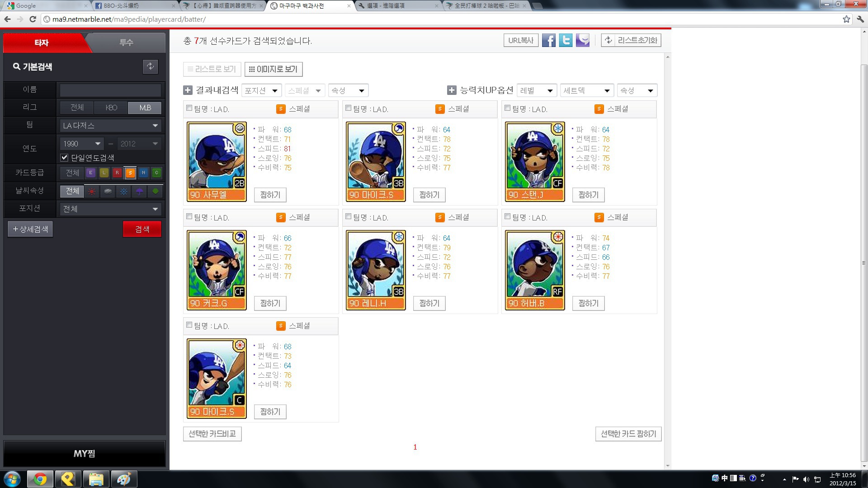Switch to the 투수 tab
Image resolution: width=868 pixels, height=488 pixels.
[x=126, y=42]
